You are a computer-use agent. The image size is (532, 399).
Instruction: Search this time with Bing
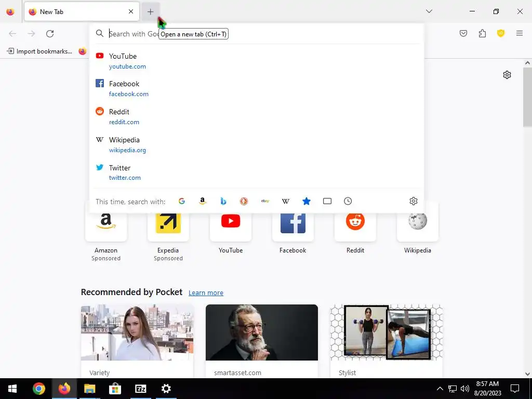coord(223,201)
